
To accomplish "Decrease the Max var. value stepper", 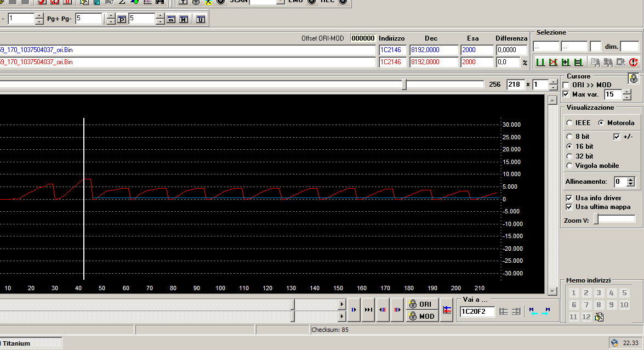I will [627, 98].
